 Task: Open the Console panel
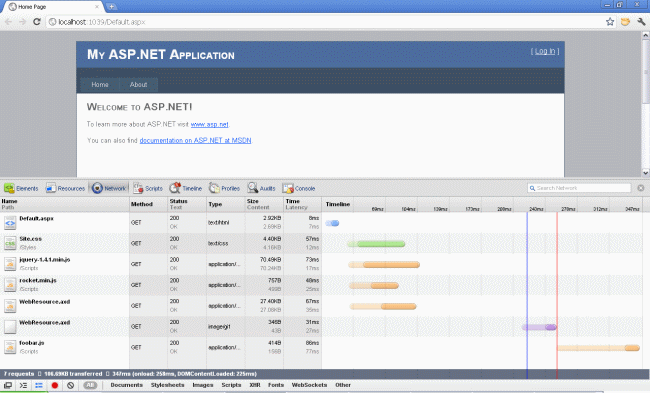point(299,188)
